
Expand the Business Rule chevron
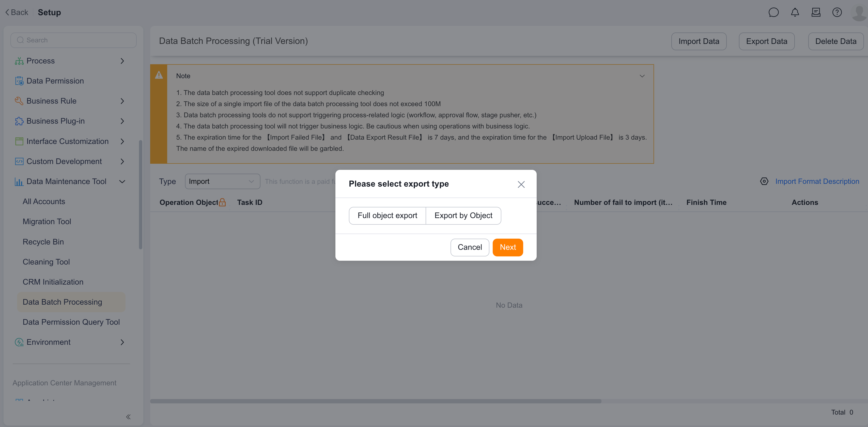click(x=122, y=101)
